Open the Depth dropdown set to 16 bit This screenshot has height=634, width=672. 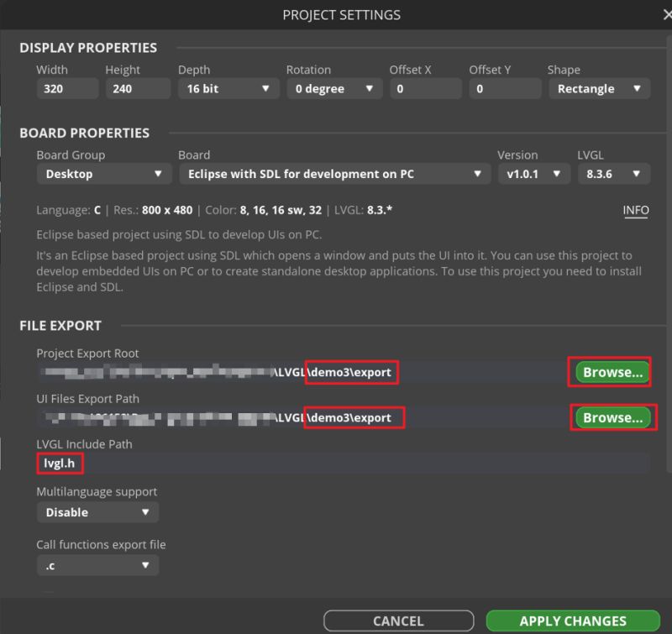tap(226, 88)
